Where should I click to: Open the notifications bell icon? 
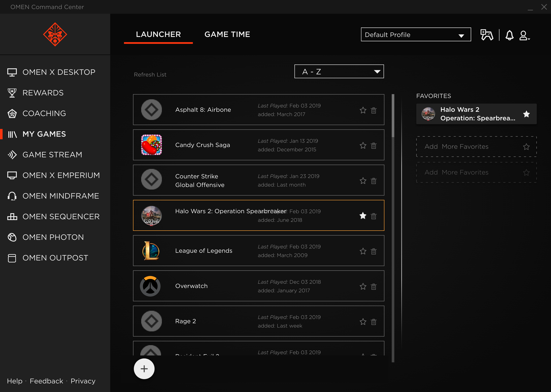[x=509, y=35]
